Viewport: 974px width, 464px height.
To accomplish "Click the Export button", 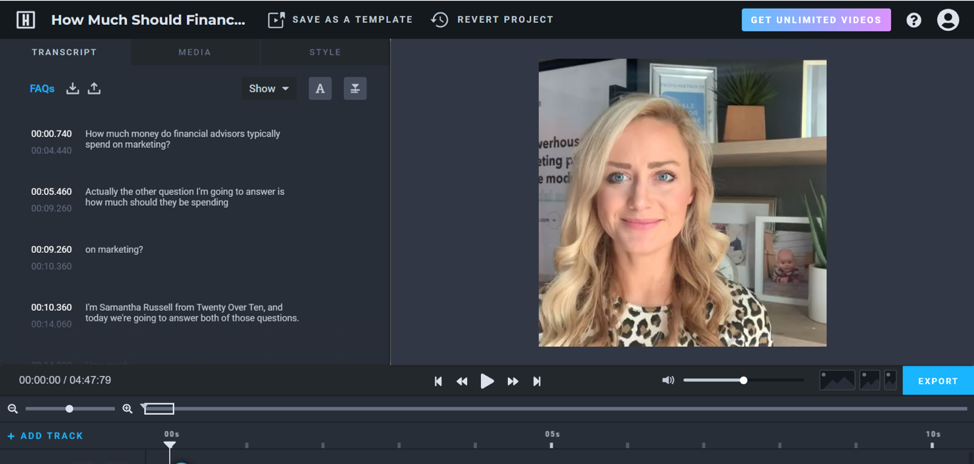I will coord(937,381).
